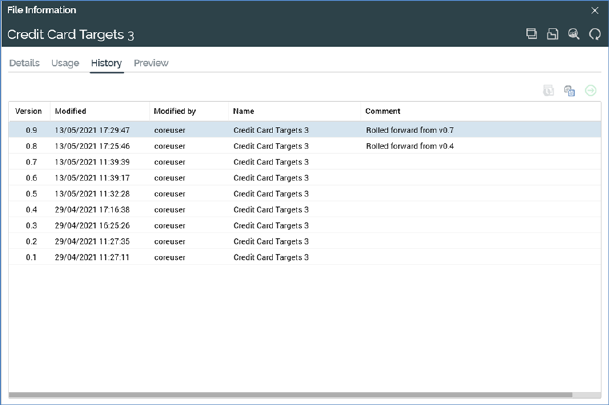Image resolution: width=609 pixels, height=405 pixels.
Task: Click the 13/05/2021 17:29:47 modified date
Action: coord(92,130)
